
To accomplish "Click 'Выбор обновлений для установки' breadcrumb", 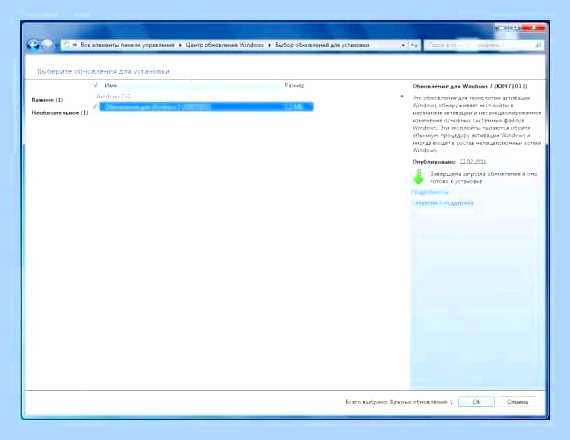I will click(x=322, y=45).
